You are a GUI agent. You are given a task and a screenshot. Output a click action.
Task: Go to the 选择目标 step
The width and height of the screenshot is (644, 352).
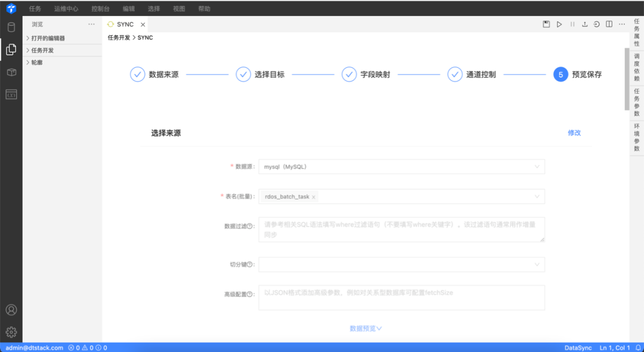tap(260, 75)
